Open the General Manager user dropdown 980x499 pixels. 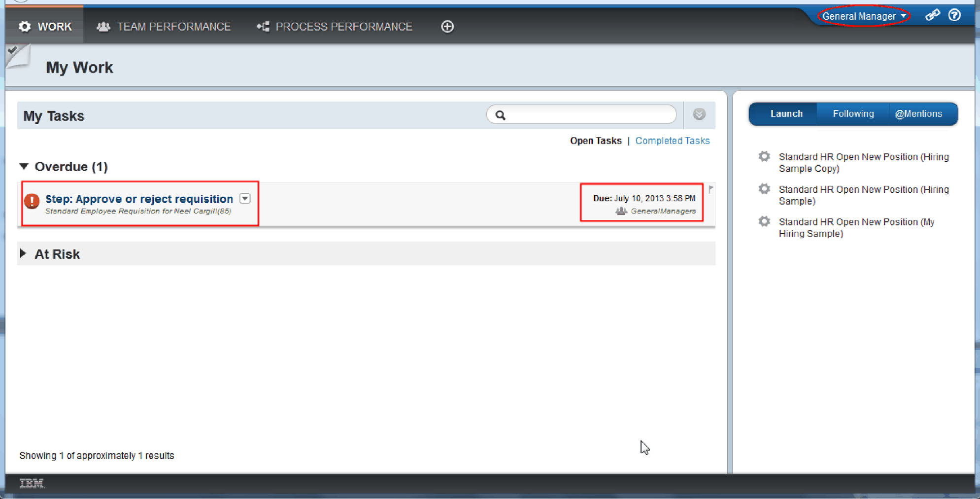click(x=864, y=16)
